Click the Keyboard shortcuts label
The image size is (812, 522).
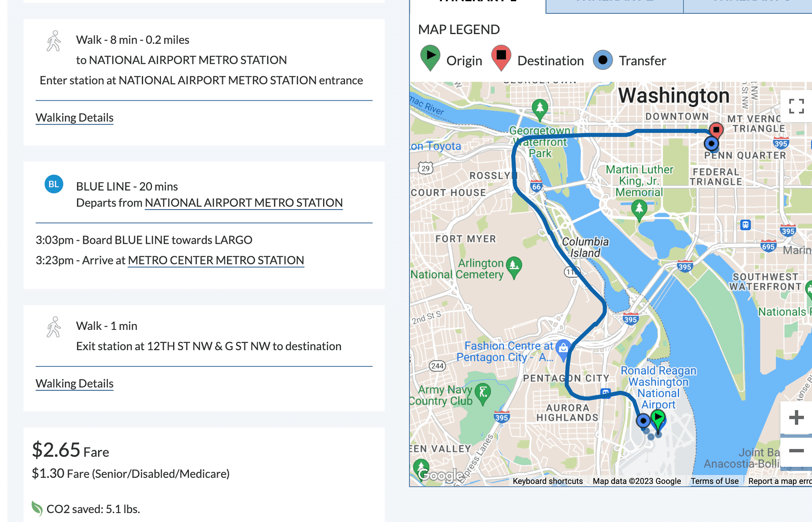click(x=547, y=481)
